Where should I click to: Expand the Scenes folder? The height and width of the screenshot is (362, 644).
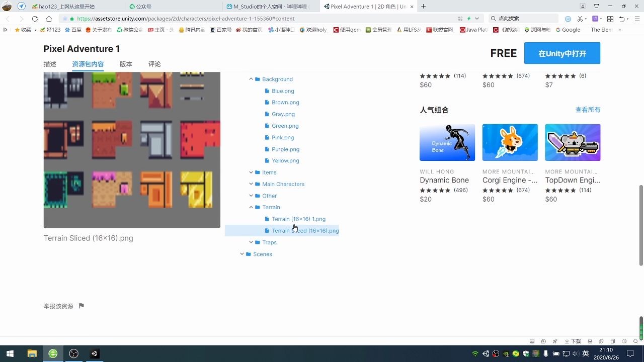click(242, 254)
